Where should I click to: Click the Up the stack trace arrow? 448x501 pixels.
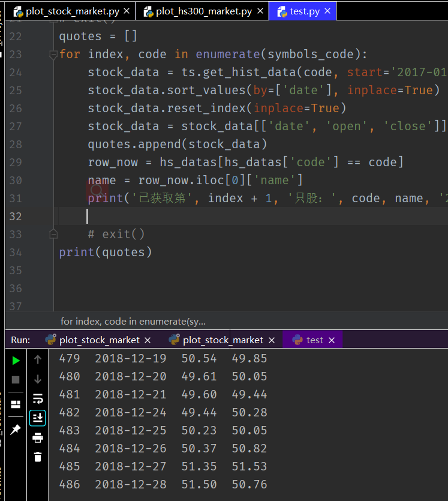[x=38, y=360]
